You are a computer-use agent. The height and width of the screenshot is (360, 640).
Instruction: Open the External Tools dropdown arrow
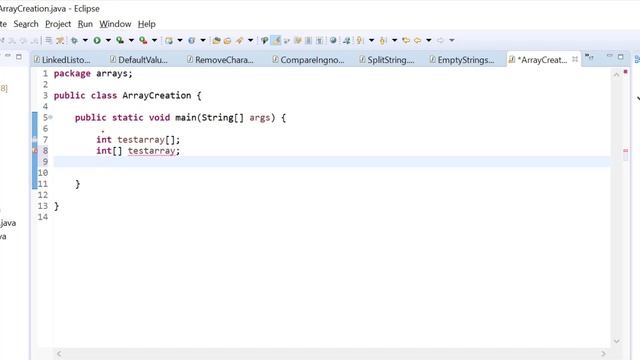pos(154,40)
